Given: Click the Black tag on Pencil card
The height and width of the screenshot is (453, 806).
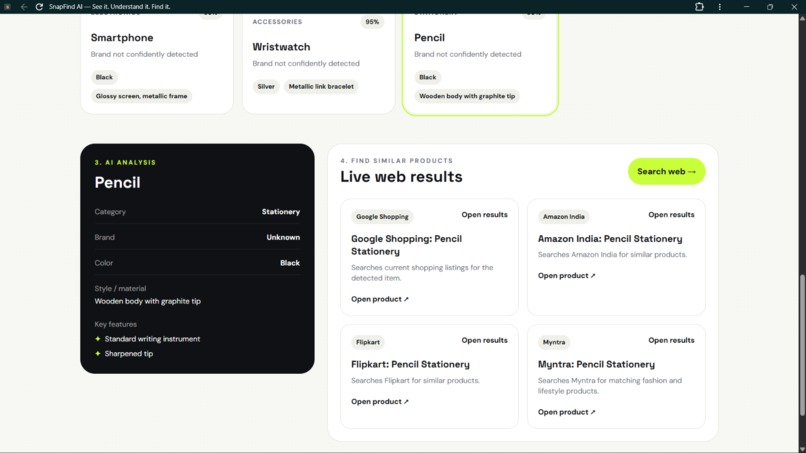Looking at the screenshot, I should pyautogui.click(x=427, y=77).
